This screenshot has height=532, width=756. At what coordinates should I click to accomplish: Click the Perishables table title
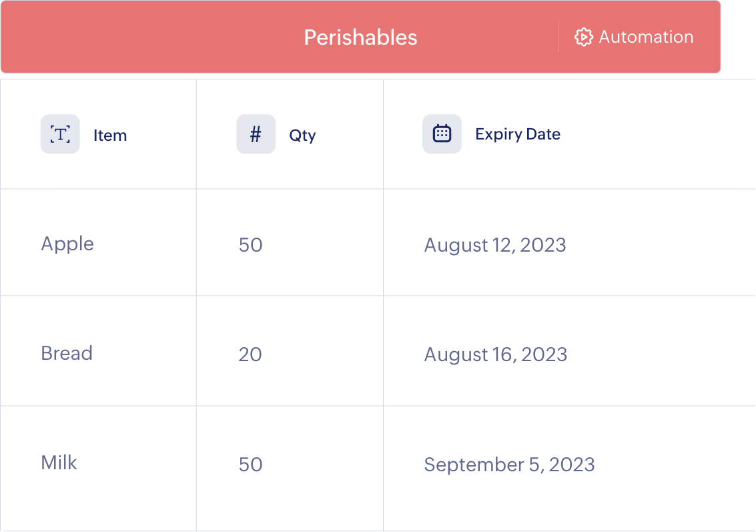[360, 37]
